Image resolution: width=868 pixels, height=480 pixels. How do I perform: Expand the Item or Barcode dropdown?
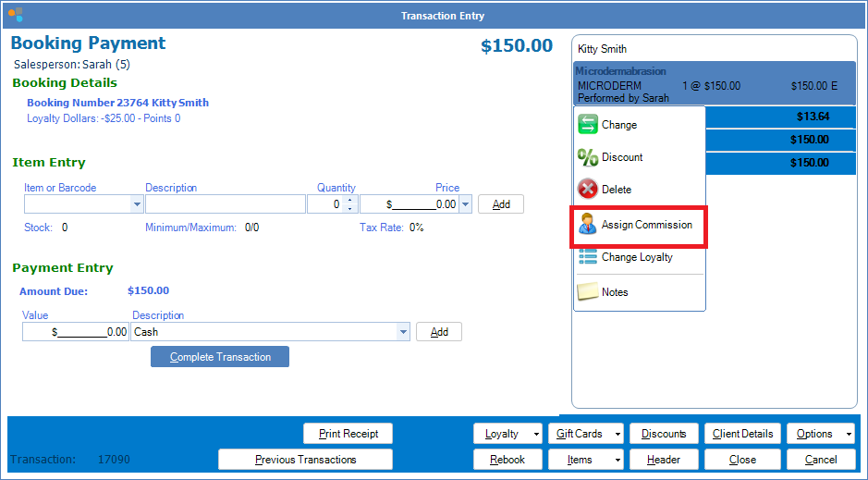(137, 204)
